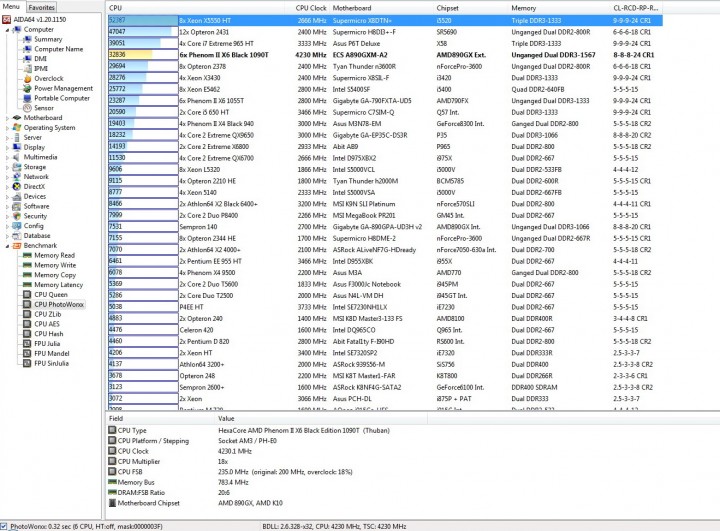The height and width of the screenshot is (531, 720).
Task: Expand the Multimedia tree node
Action: pos(7,157)
